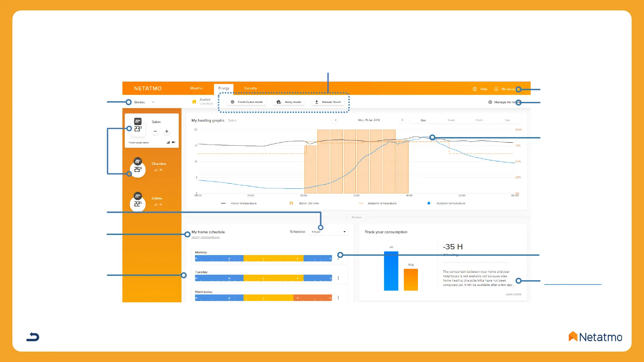The width and height of the screenshot is (644, 362).
Task: Increase Salon temperature with plus button
Action: [x=167, y=131]
